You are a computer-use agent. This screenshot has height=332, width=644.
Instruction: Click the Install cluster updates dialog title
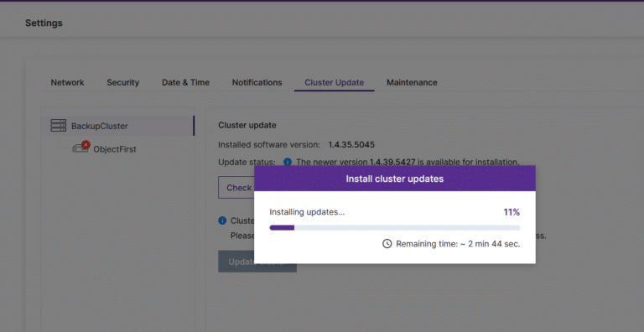tap(395, 179)
